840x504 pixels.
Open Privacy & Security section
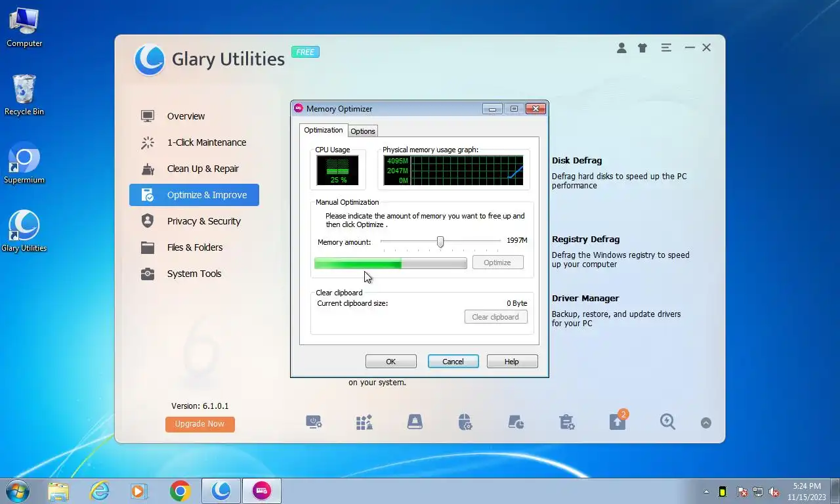(x=194, y=221)
